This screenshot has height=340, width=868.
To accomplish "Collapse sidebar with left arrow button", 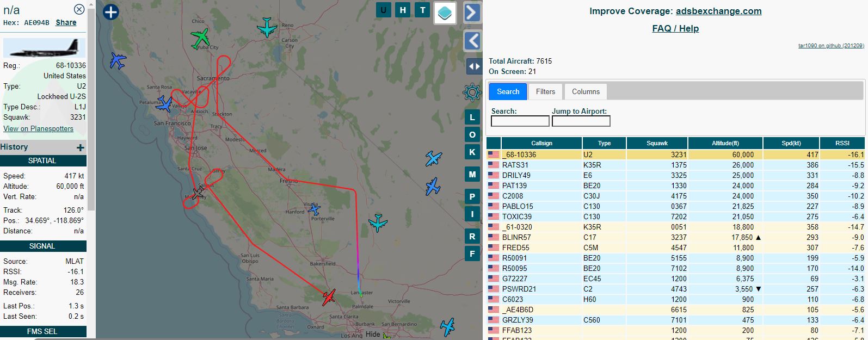I will (x=472, y=40).
